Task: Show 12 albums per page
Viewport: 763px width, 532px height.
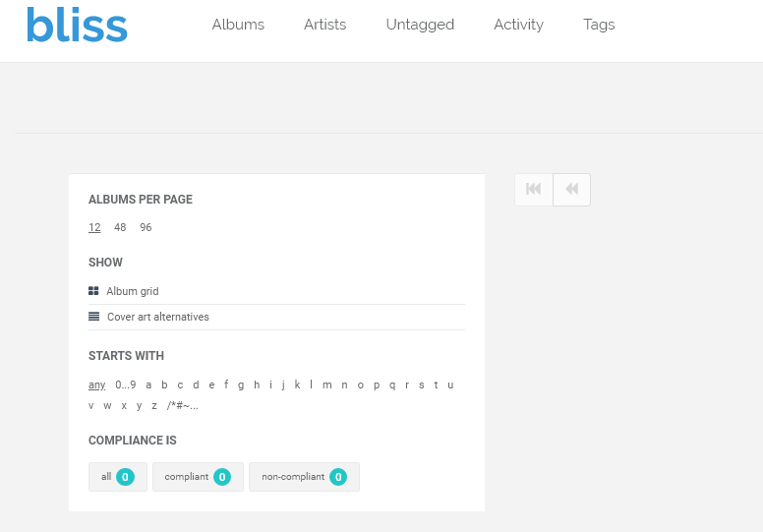Action: pyautogui.click(x=94, y=227)
